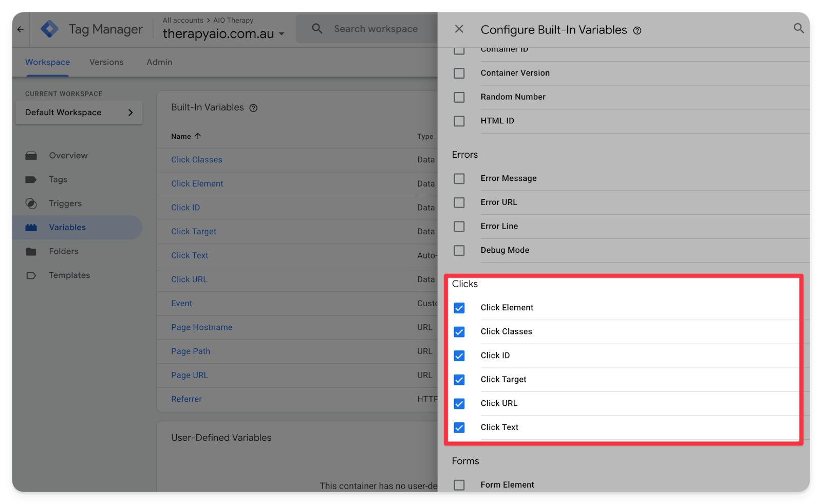The image size is (822, 504).
Task: Open the Admin tab
Action: click(x=159, y=62)
